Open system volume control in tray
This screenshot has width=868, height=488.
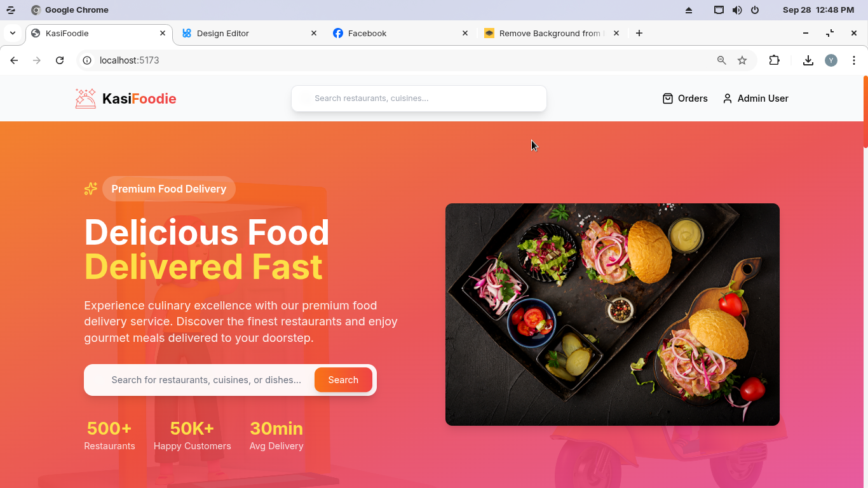point(737,10)
